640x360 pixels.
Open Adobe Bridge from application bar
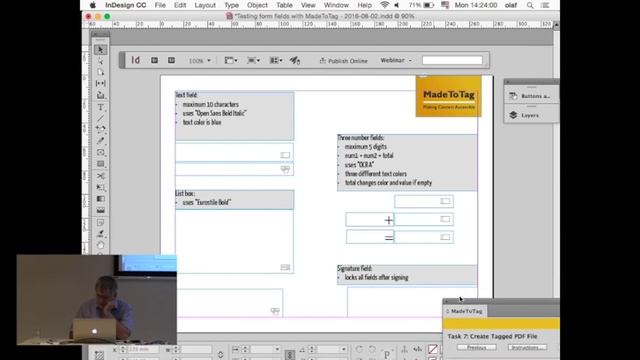(x=154, y=60)
